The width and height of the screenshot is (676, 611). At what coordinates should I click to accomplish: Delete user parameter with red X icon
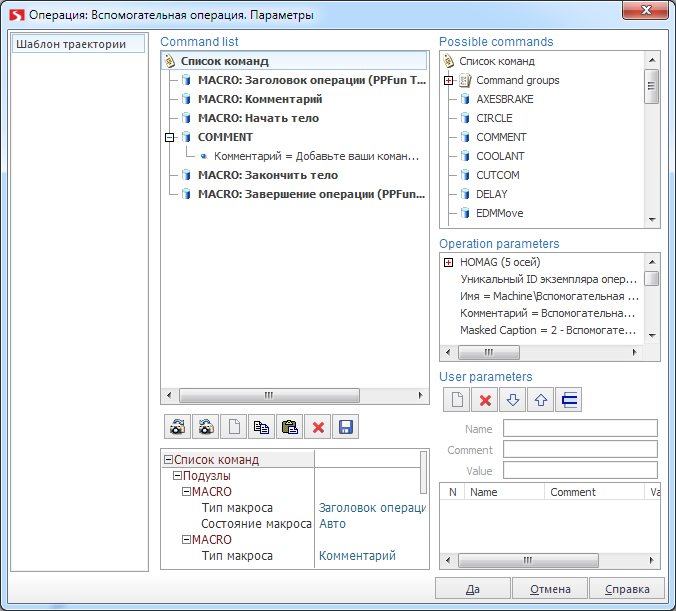click(x=485, y=400)
